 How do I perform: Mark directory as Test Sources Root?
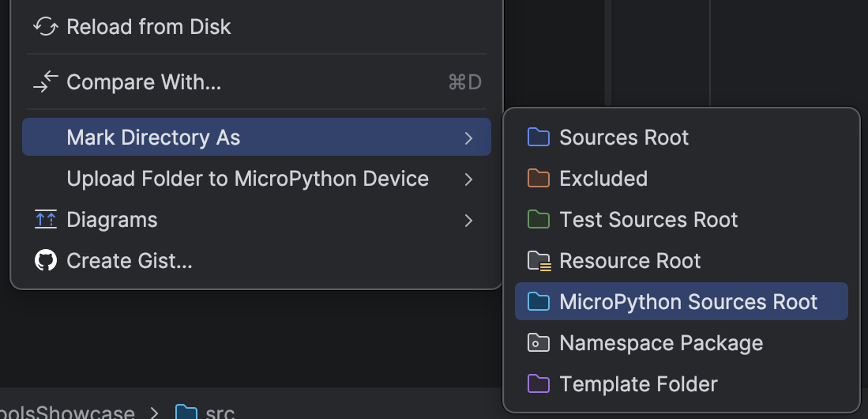[x=682, y=220]
